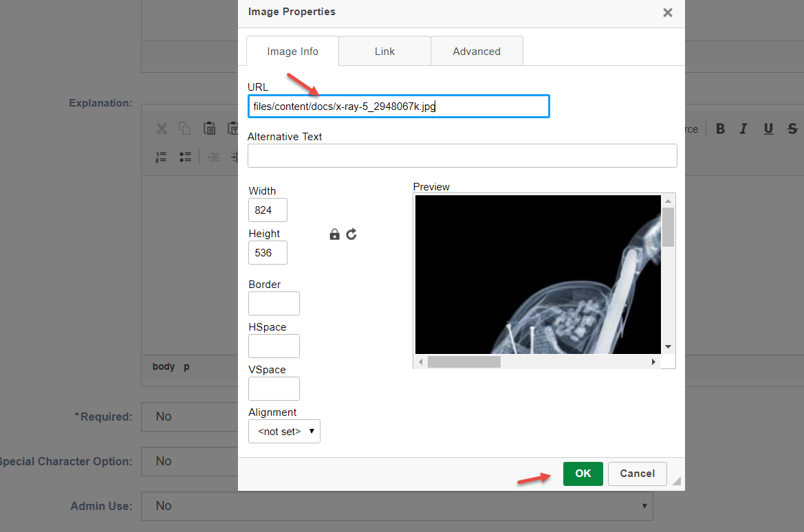Screen dimensions: 804x532
Task: Expand the Admin Use dropdown
Action: click(x=397, y=506)
